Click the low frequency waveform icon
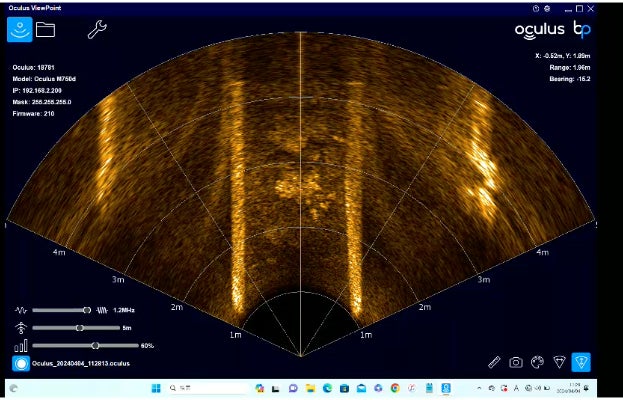The image size is (623, 400). 21,310
